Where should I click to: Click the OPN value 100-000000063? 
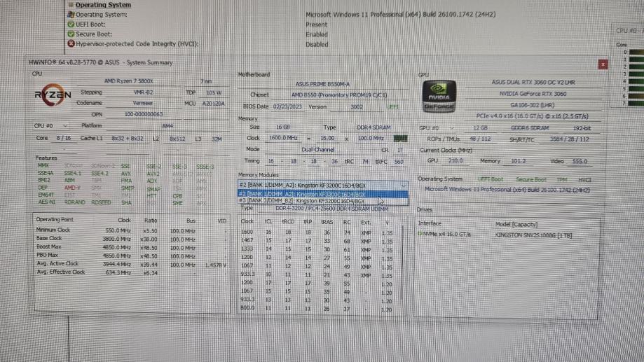[x=144, y=114]
